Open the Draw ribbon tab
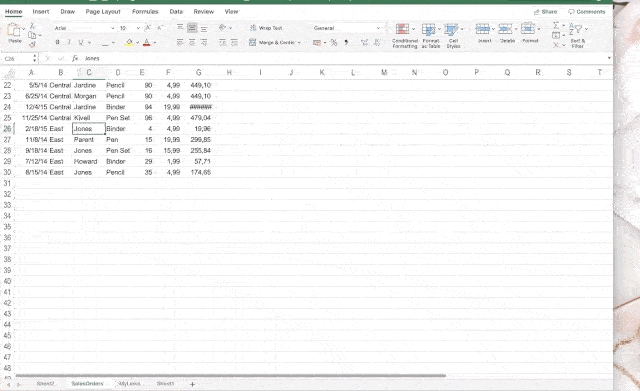The width and height of the screenshot is (640, 391). coord(68,11)
